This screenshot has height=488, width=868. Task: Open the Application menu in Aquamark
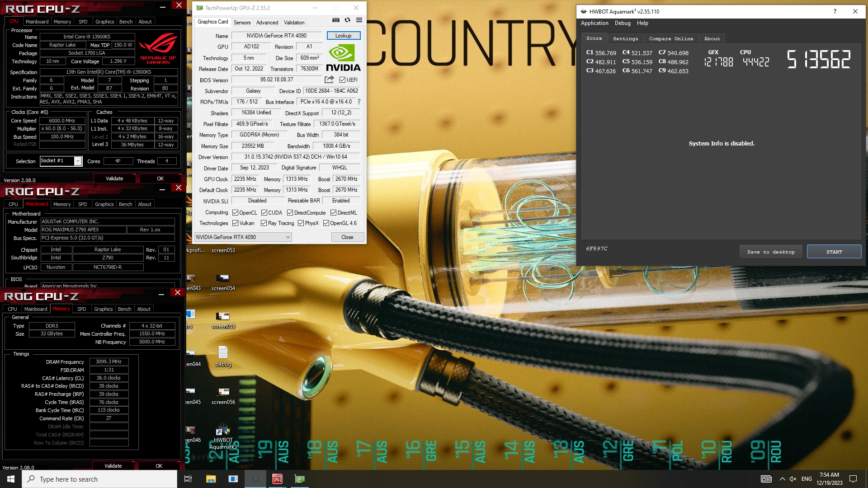click(x=594, y=23)
